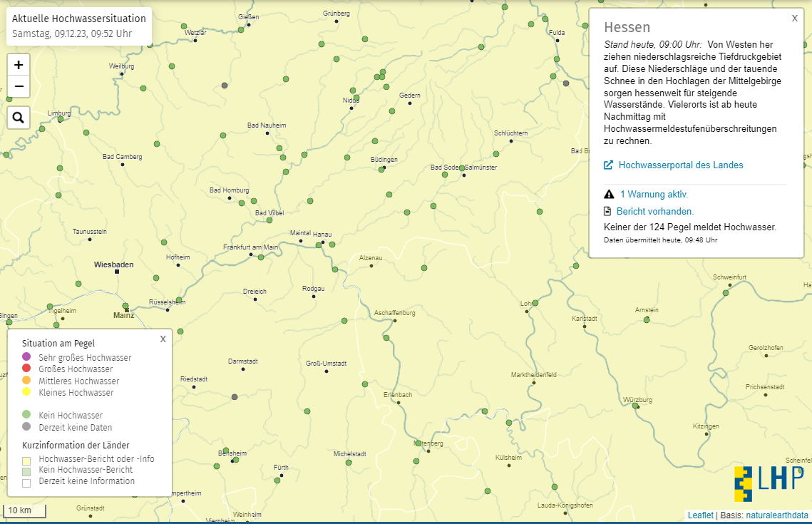
Task: Click the grey no-data gauge southeast of Fulda
Action: (x=566, y=83)
